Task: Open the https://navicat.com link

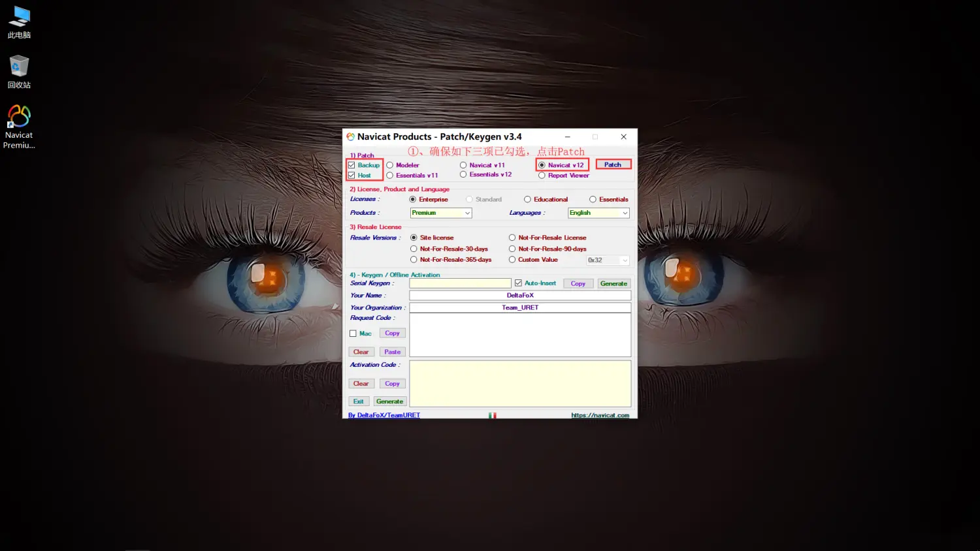Action: click(x=600, y=415)
